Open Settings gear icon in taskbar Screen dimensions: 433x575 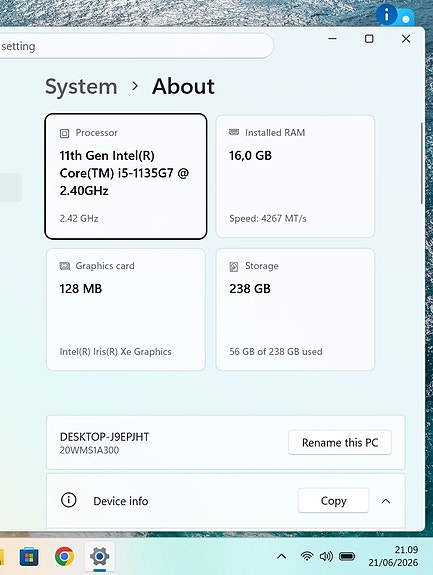(x=99, y=556)
